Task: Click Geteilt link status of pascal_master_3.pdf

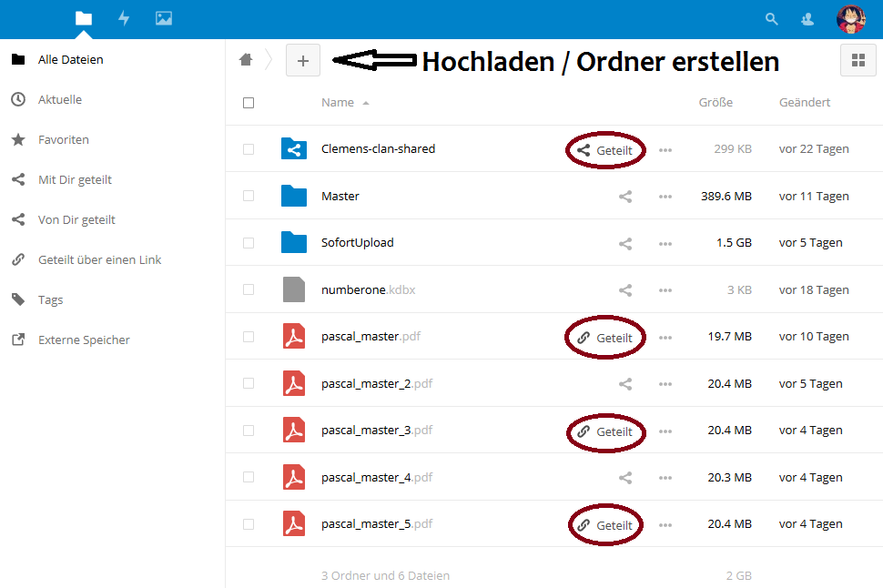Action: pyautogui.click(x=604, y=432)
